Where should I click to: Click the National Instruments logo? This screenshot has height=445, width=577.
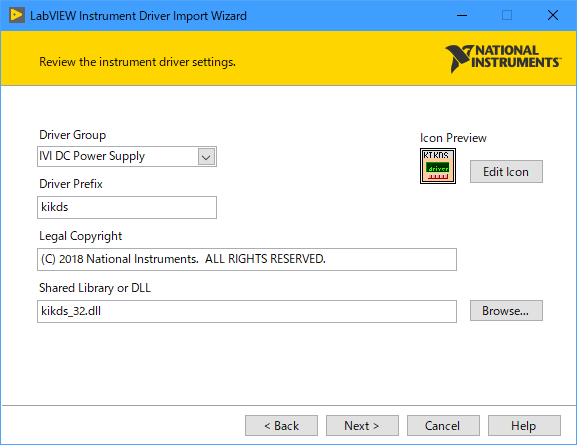point(503,58)
